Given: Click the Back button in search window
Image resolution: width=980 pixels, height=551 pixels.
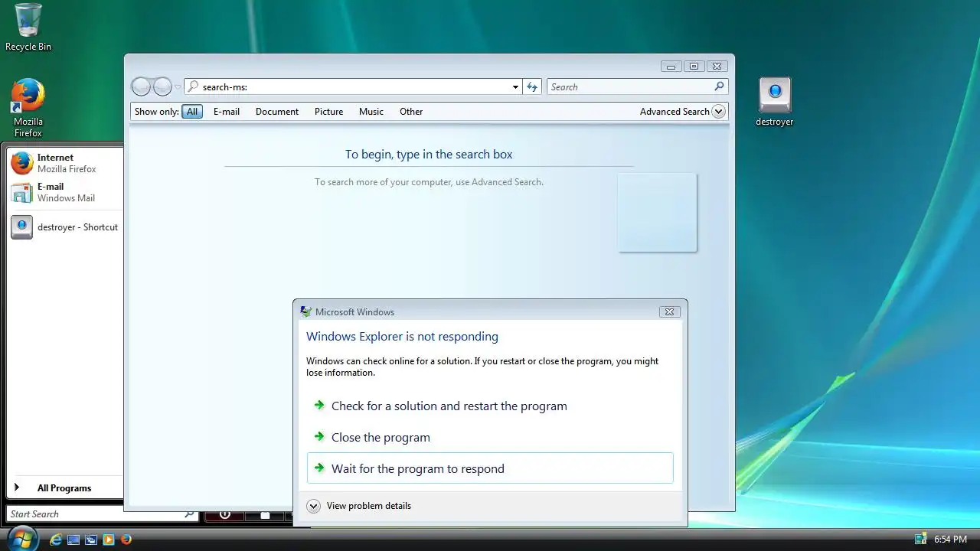Looking at the screenshot, I should coord(141,86).
